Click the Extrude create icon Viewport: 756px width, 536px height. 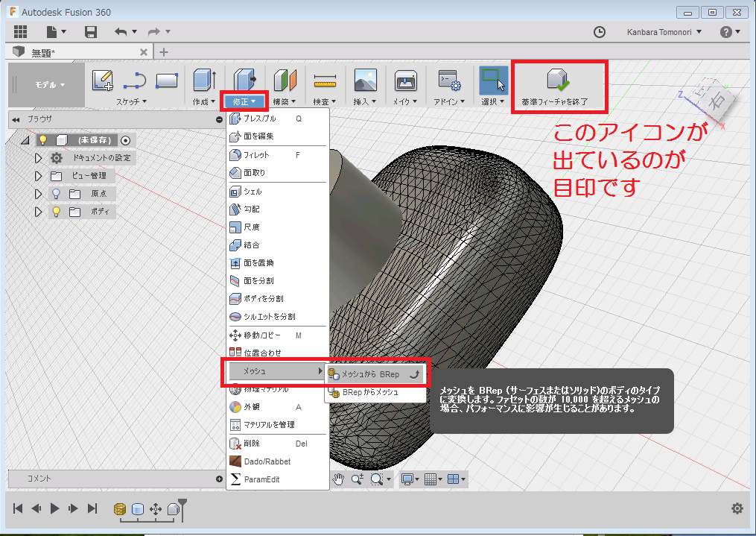click(204, 80)
